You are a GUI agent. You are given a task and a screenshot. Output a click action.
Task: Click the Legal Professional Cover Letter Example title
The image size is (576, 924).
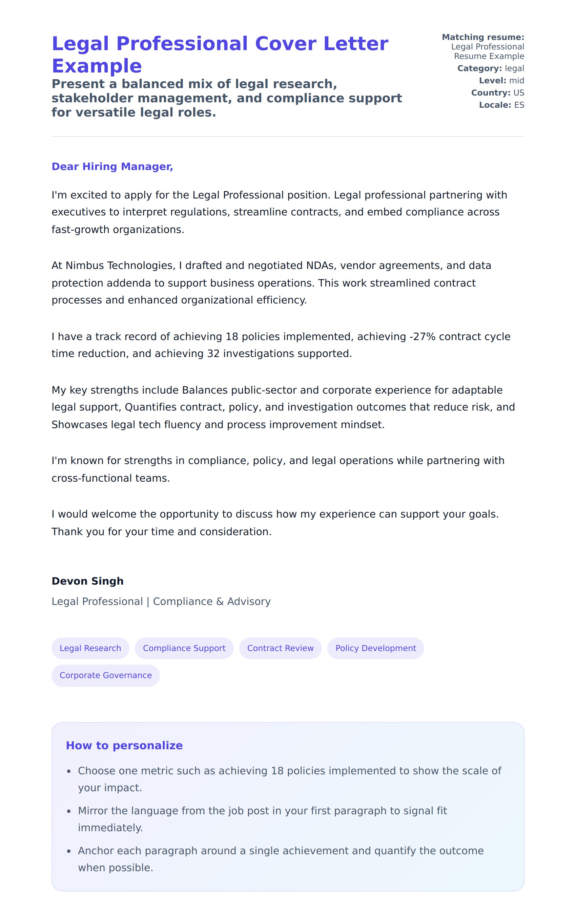click(220, 55)
